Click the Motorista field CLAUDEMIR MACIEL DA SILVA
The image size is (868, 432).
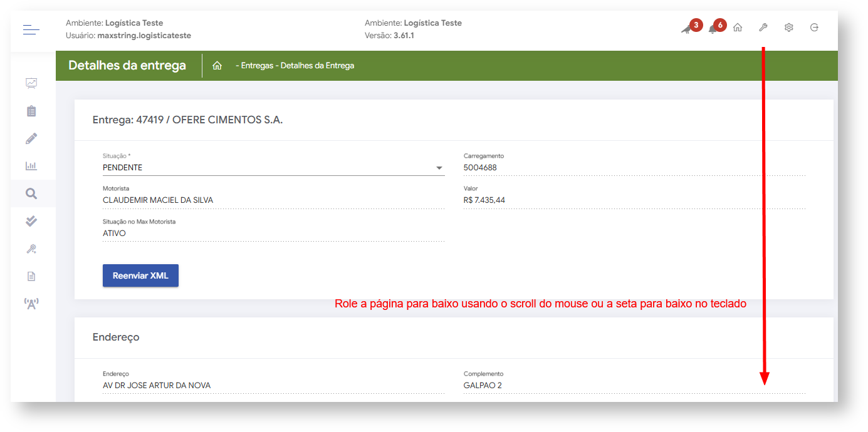pos(273,200)
